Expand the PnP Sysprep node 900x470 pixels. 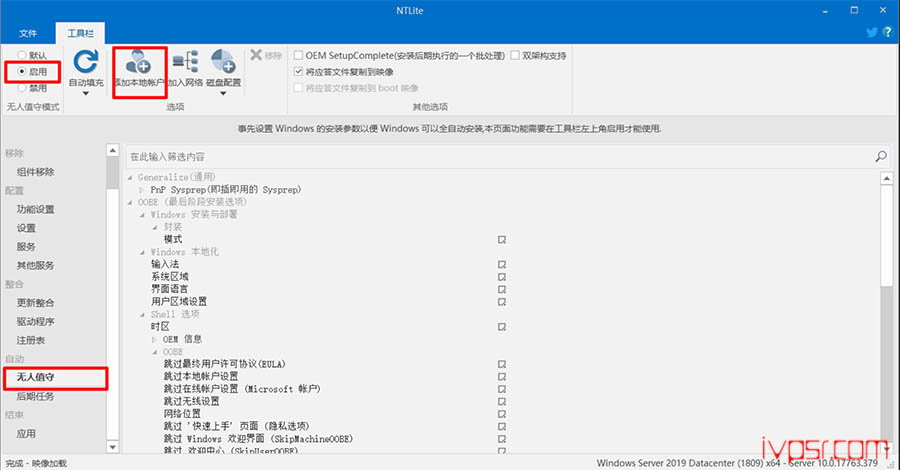point(142,189)
